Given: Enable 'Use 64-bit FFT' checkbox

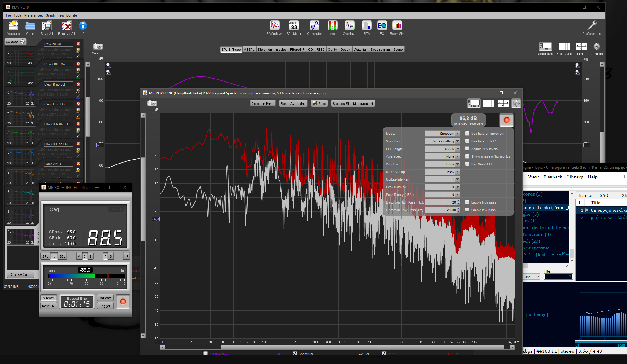Looking at the screenshot, I should 467,164.
